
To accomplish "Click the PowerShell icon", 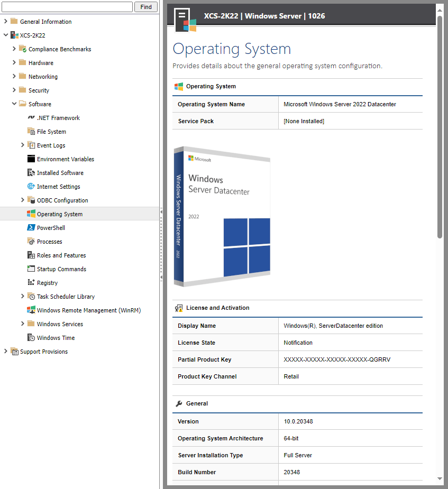I will pyautogui.click(x=31, y=227).
